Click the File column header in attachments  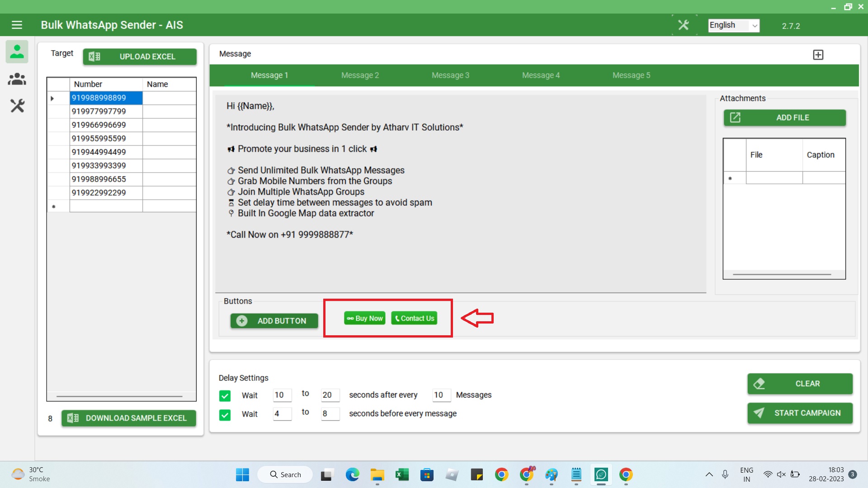point(774,155)
